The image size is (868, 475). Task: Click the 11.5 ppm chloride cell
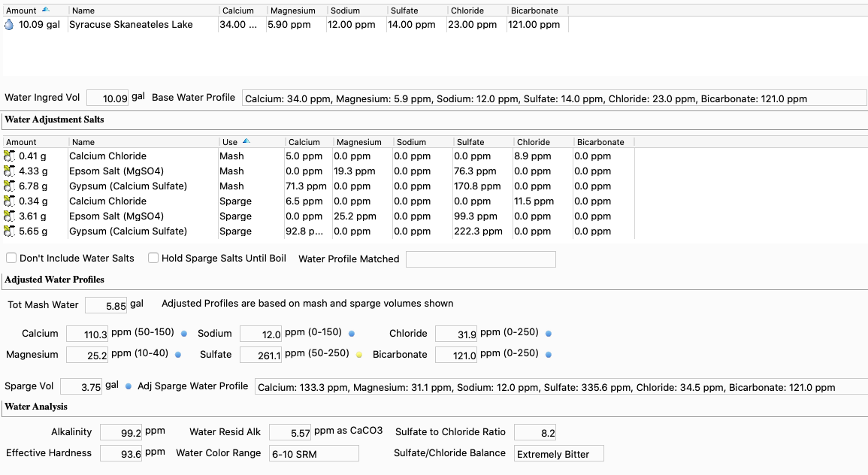tap(534, 201)
